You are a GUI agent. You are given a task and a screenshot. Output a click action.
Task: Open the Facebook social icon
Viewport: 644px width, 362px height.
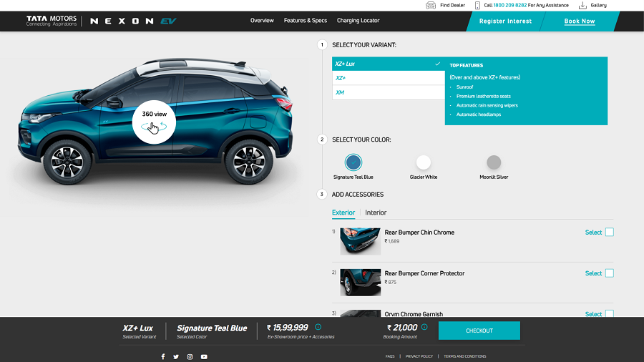coord(163,356)
